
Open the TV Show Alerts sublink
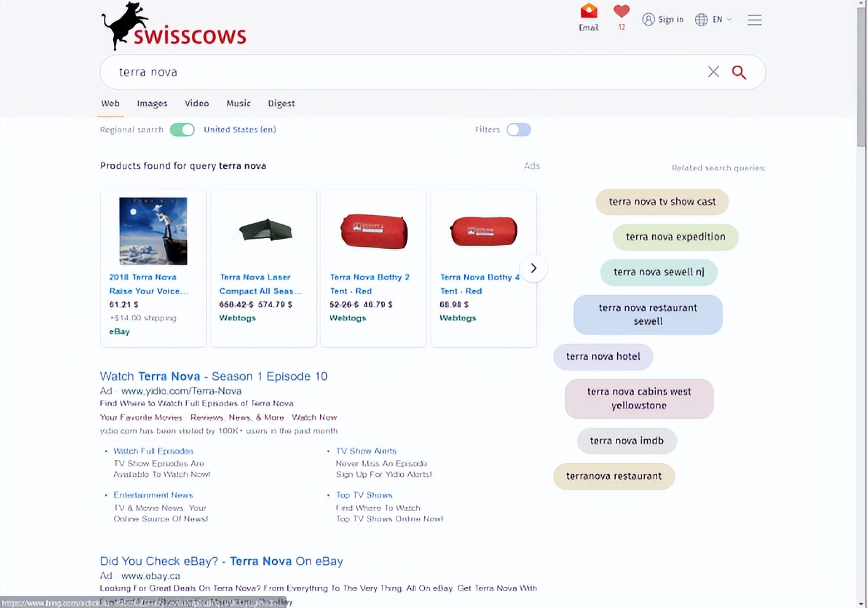(366, 451)
